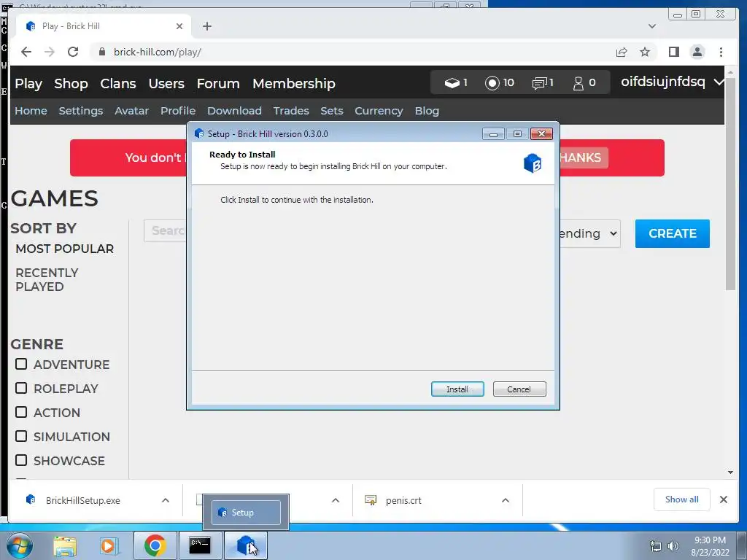Reload the Brick Hill page
The image size is (747, 560).
point(73,52)
